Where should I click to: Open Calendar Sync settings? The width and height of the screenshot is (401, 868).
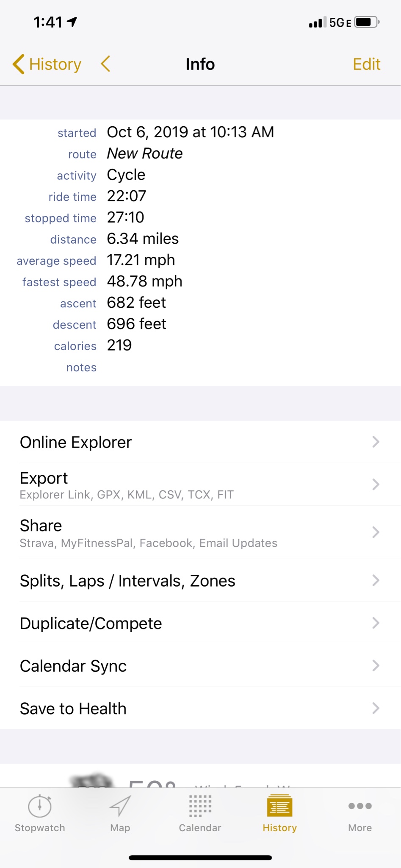click(200, 665)
